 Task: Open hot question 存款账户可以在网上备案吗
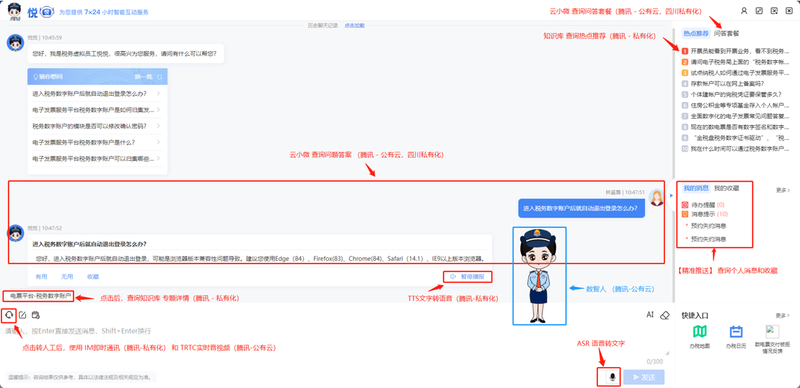[x=723, y=83]
